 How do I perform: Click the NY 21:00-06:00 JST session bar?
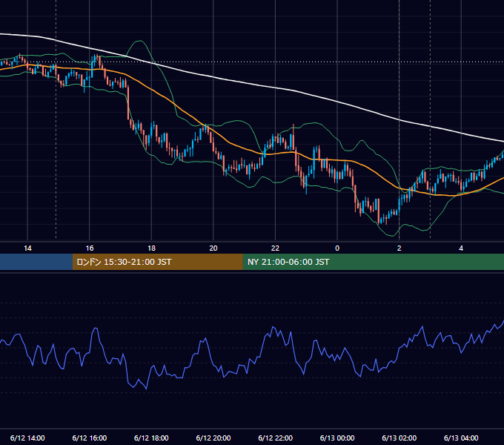click(373, 262)
